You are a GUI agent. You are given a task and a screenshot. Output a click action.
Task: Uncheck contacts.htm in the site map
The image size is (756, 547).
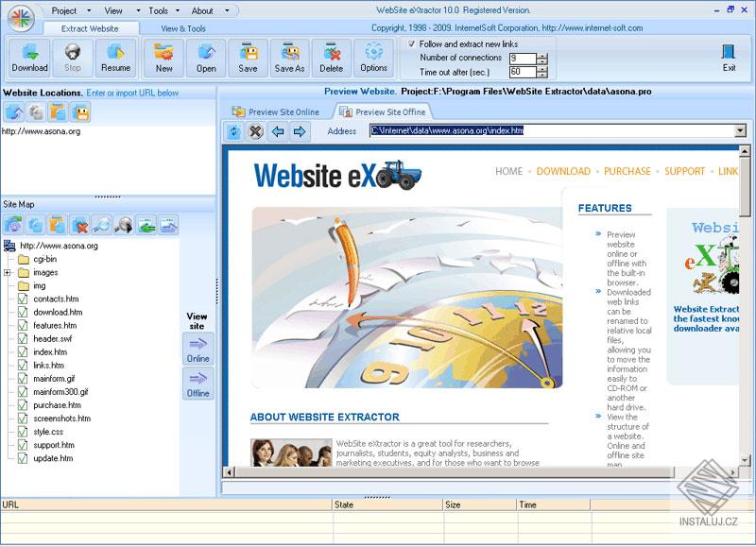tap(22, 299)
